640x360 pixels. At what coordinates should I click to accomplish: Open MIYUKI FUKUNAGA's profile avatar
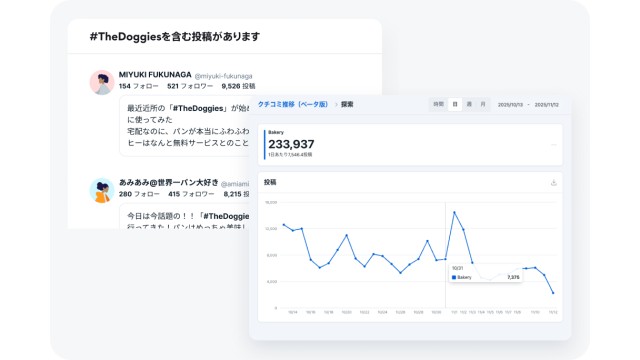pyautogui.click(x=102, y=82)
